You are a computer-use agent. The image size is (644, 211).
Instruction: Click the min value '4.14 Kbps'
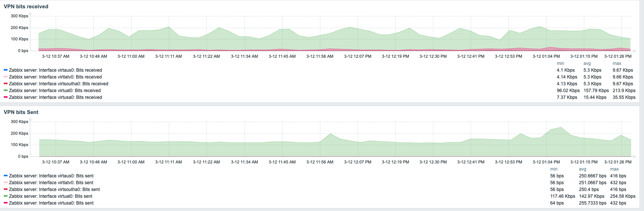pos(567,77)
